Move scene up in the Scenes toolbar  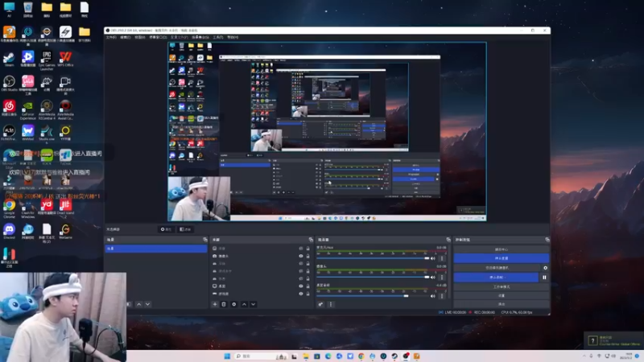138,304
